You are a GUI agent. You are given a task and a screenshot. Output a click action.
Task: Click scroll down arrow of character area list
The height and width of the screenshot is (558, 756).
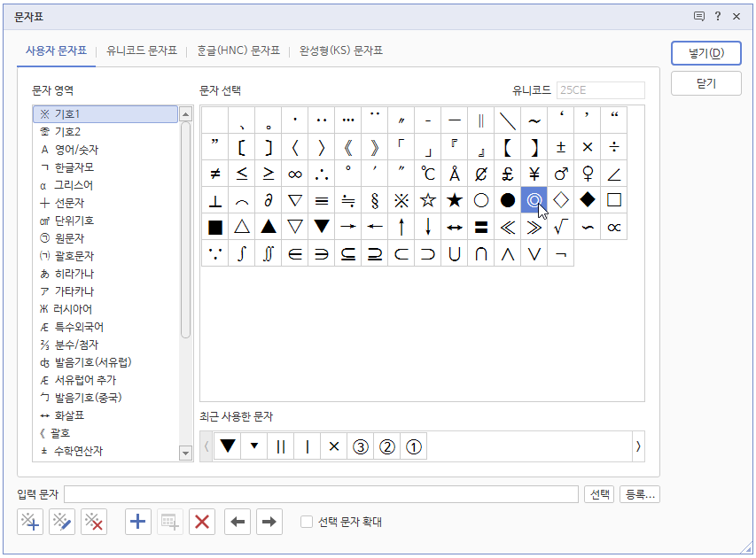(x=185, y=453)
